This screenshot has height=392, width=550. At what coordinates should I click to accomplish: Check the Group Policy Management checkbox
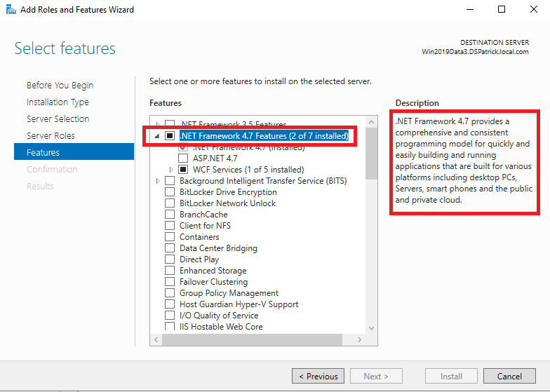(170, 293)
